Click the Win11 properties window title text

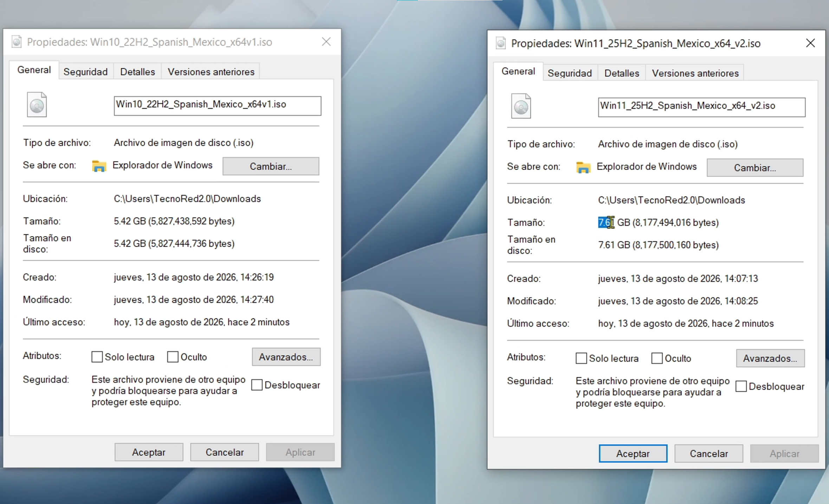[x=636, y=44]
